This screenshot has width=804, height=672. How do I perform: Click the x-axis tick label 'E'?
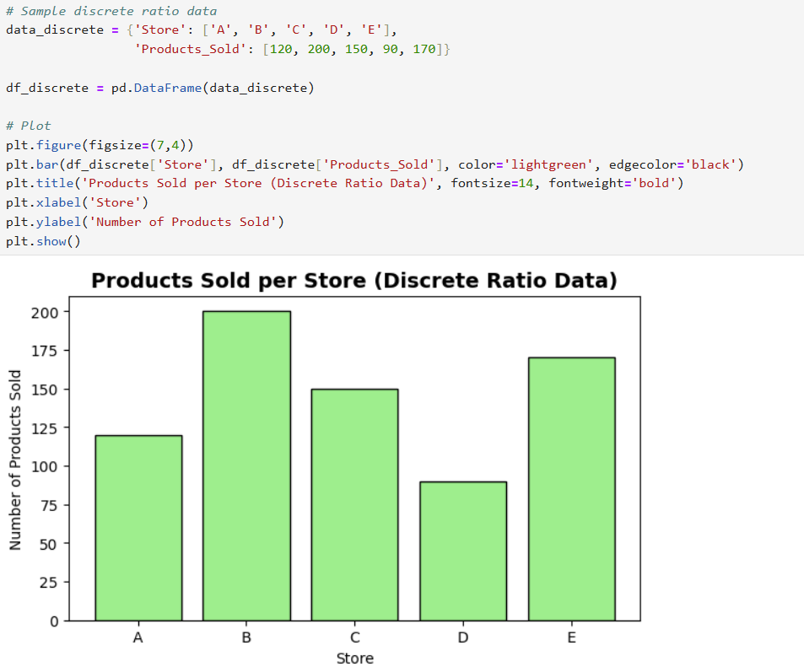(571, 637)
